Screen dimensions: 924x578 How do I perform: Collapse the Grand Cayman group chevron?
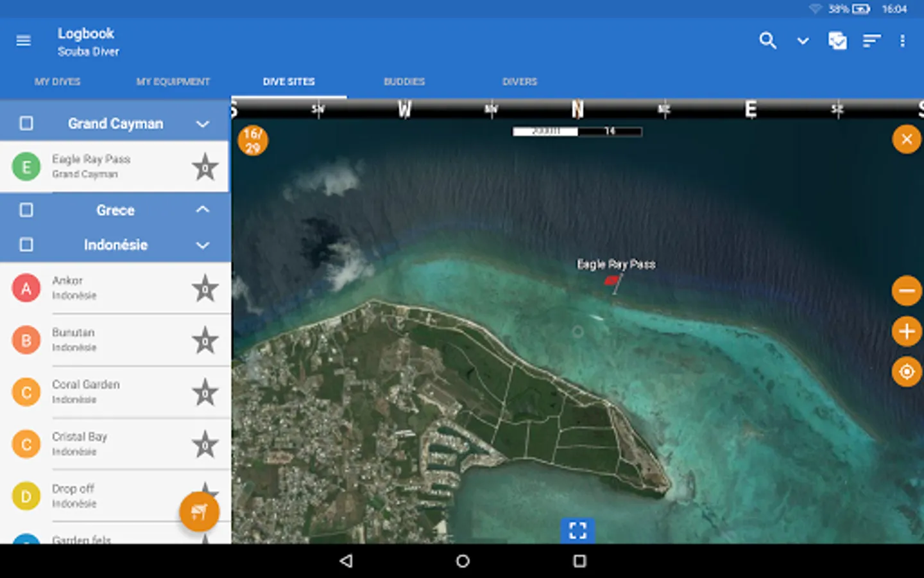203,124
